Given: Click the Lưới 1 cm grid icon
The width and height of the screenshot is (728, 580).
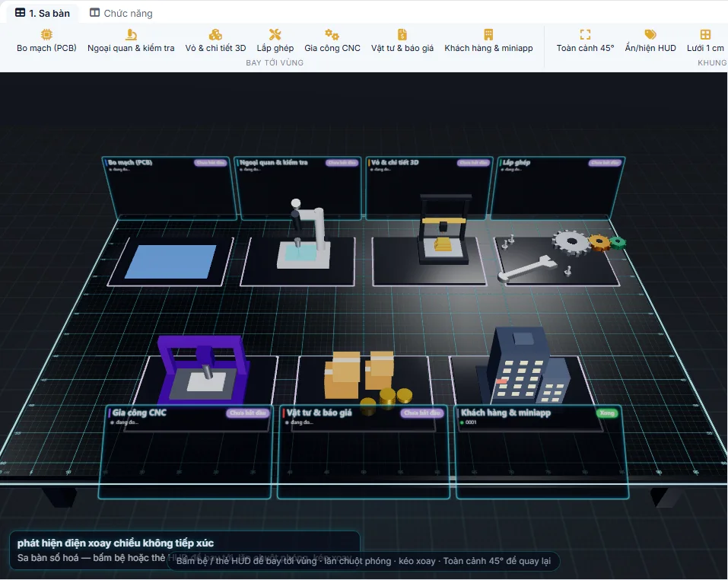Looking at the screenshot, I should (x=705, y=34).
